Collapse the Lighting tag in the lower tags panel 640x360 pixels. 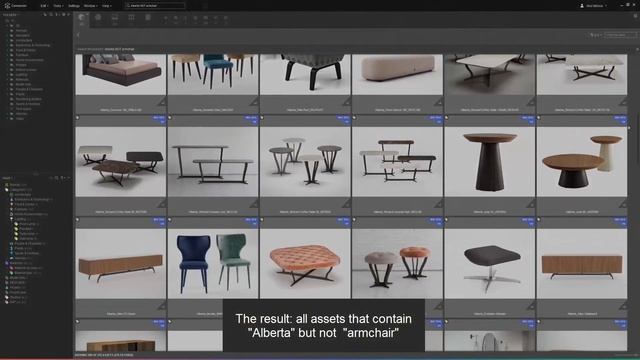11,219
